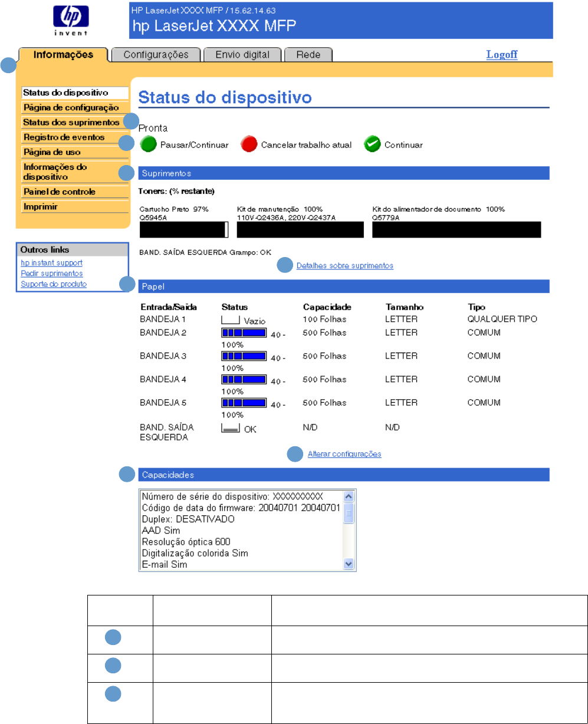The height and width of the screenshot is (724, 588).
Task: Select the Resolução óptica 600 line
Action: pyautogui.click(x=186, y=541)
